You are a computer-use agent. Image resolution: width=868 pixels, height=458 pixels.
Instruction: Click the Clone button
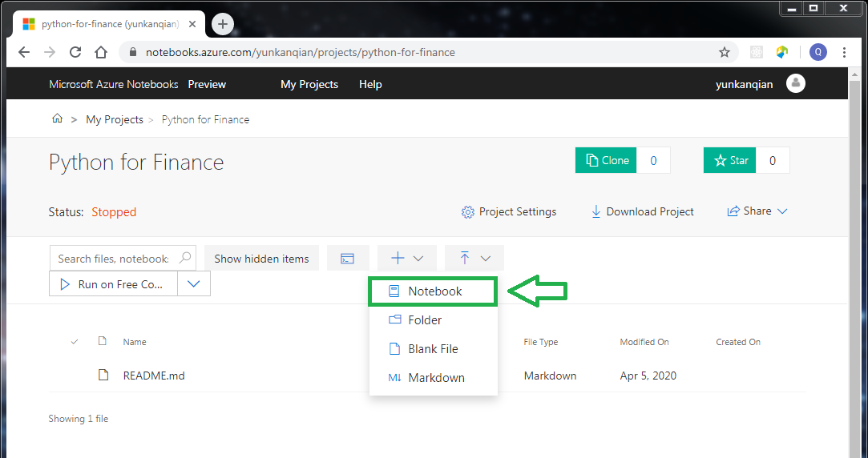606,160
